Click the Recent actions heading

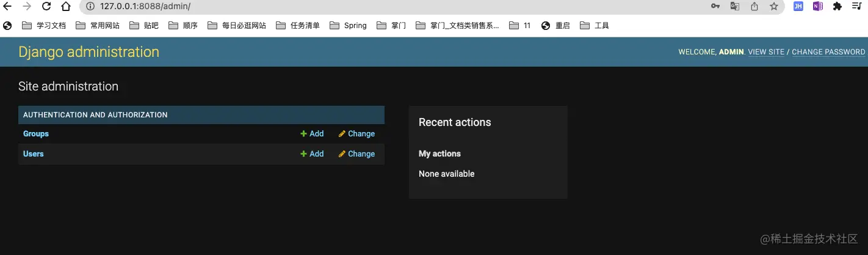point(455,122)
